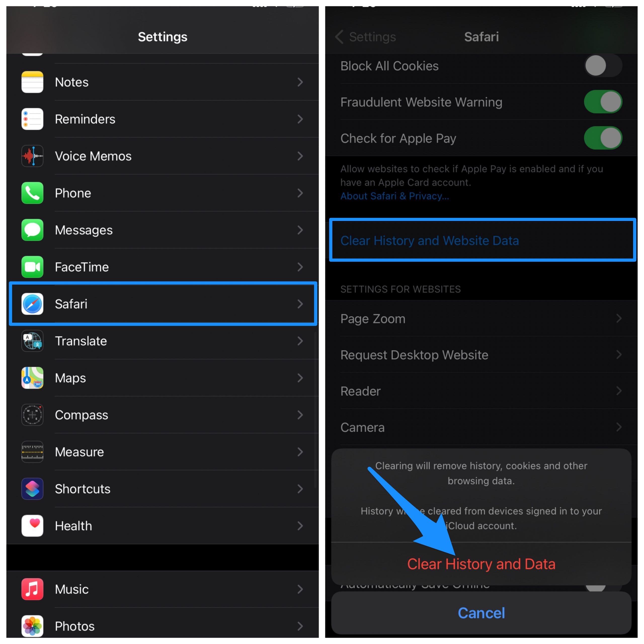Open Safari settings

click(x=161, y=304)
